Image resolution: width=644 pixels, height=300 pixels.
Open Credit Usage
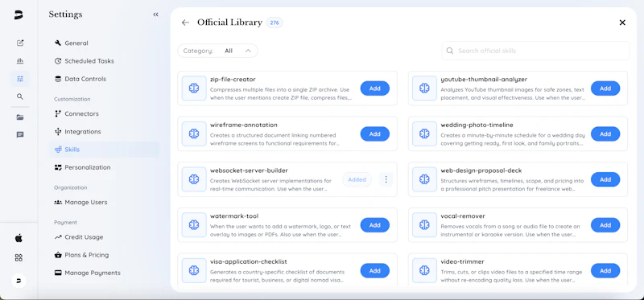pyautogui.click(x=104, y=237)
